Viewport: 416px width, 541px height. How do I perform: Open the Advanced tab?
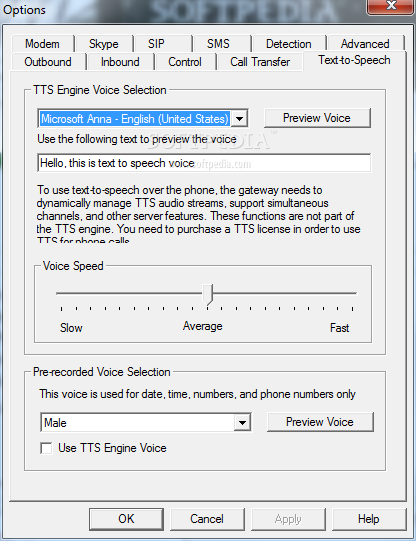[x=365, y=44]
